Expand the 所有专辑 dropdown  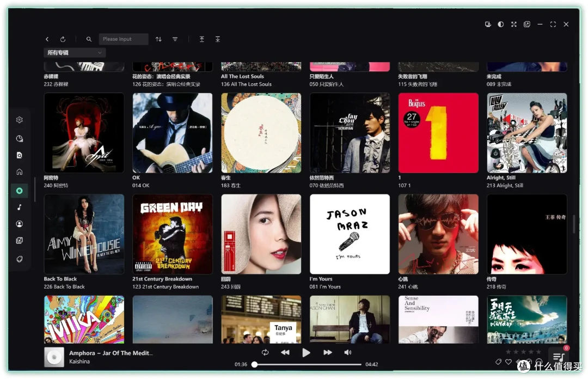click(75, 52)
